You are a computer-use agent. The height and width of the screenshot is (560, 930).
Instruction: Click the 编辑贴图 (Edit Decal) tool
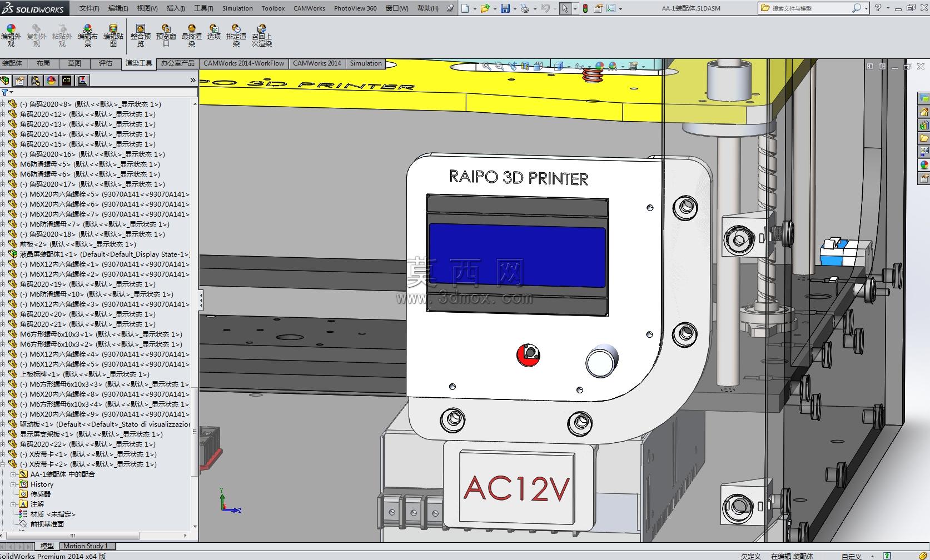(x=113, y=36)
